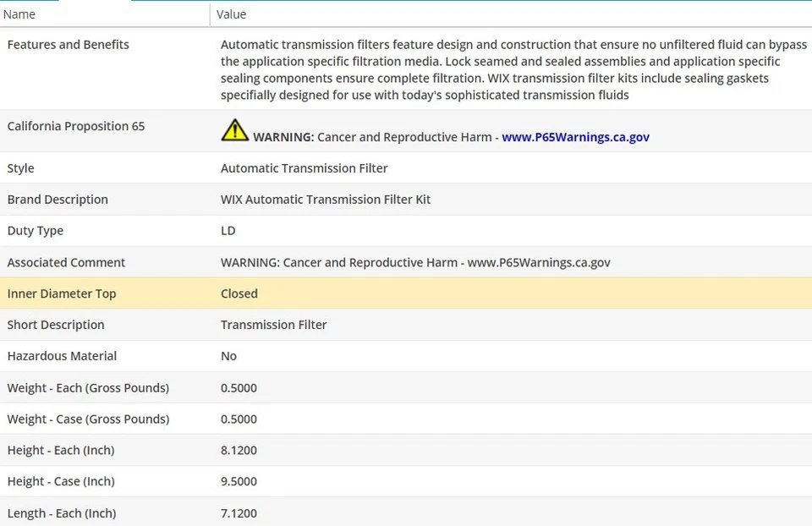Select the California Proposition 65 row label

(x=76, y=127)
